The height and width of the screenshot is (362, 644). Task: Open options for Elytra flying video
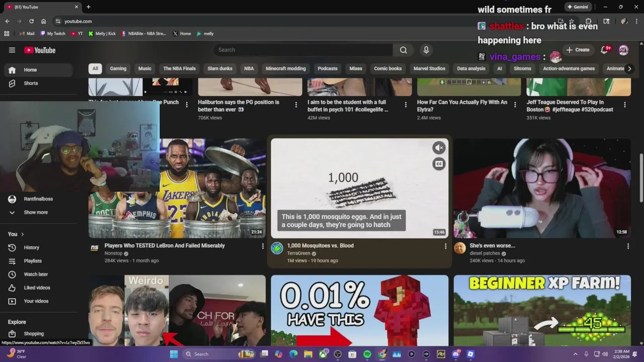pos(515,105)
